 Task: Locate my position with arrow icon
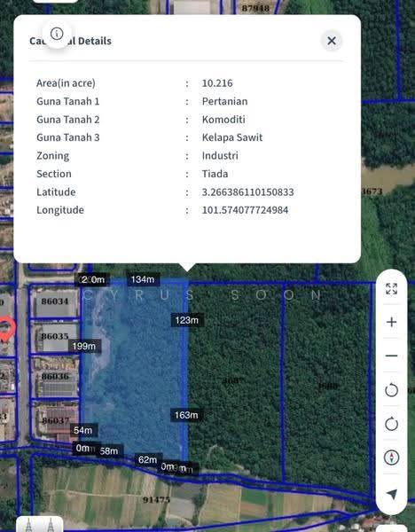(392, 494)
